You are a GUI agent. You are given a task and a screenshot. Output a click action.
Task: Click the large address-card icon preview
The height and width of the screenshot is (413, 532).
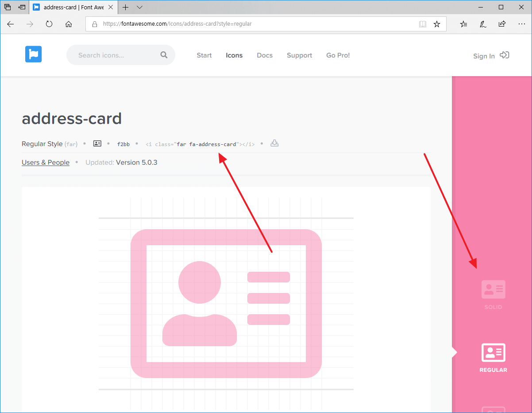point(226,304)
